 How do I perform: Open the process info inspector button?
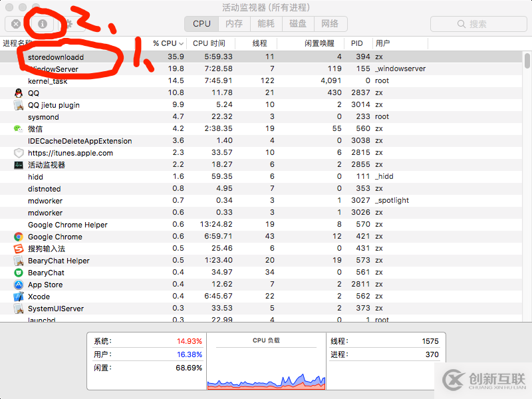pyautogui.click(x=43, y=24)
